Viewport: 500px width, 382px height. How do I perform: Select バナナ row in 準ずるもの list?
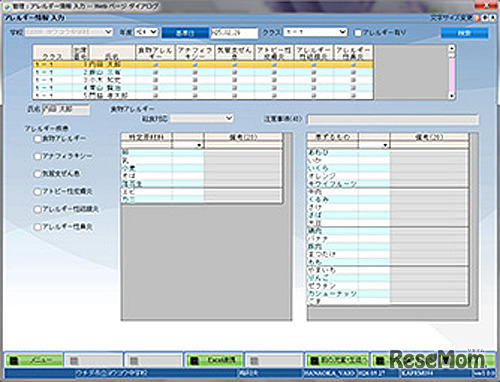[x=388, y=239]
